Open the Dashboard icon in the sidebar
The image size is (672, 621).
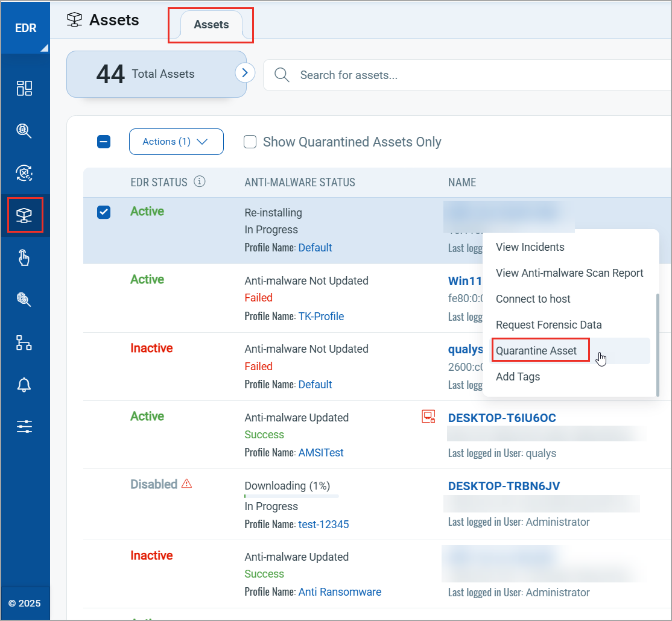point(25,88)
